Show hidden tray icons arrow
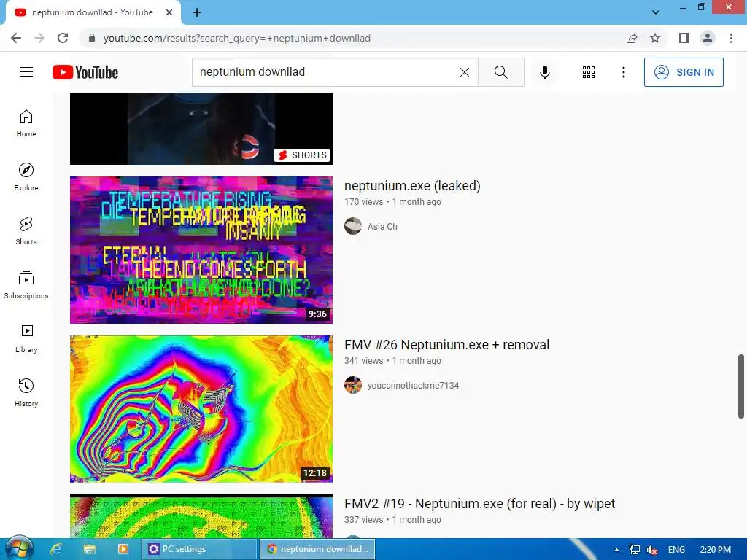 [616, 550]
